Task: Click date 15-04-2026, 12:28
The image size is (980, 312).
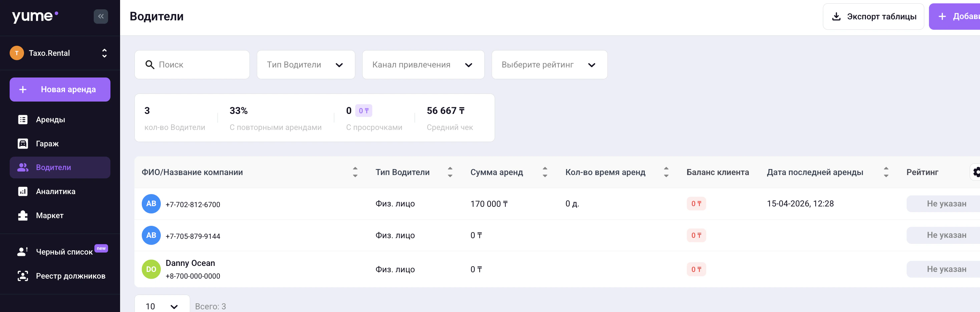Action: pyautogui.click(x=800, y=204)
